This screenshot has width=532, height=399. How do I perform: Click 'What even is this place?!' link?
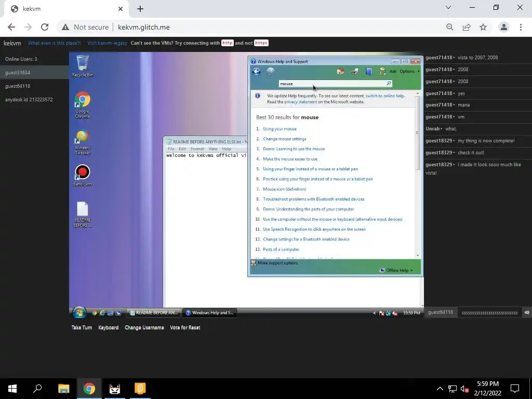point(54,43)
